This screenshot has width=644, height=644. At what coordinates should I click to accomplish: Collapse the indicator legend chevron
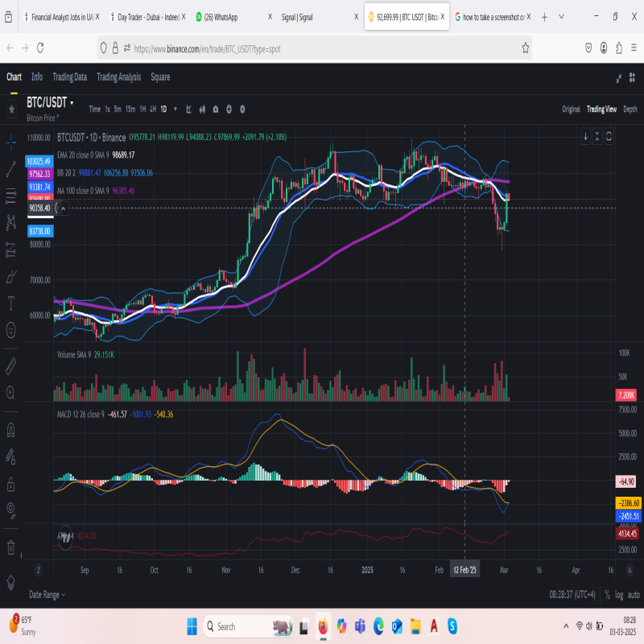click(x=64, y=208)
